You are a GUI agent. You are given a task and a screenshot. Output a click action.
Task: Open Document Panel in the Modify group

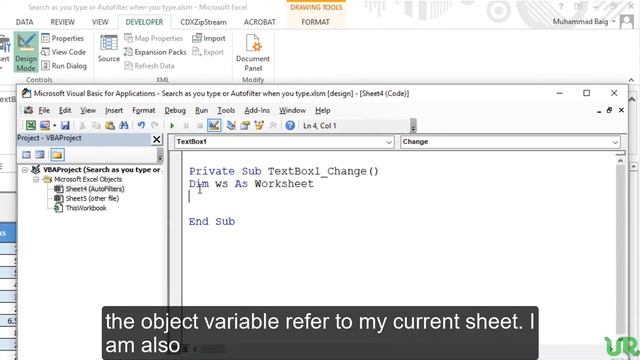(x=253, y=53)
